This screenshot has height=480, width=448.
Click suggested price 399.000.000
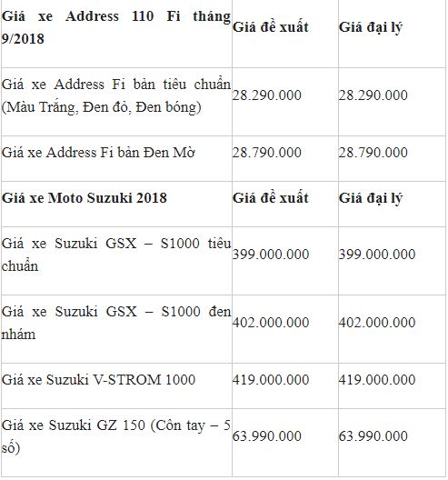pos(271,255)
